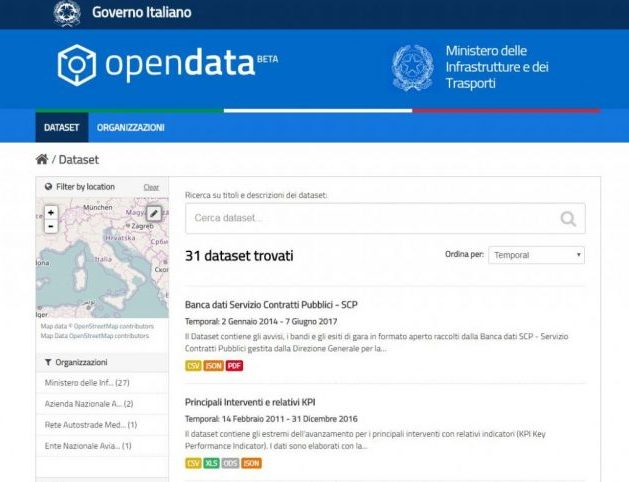Screen dimensions: 629x482
Task: Open XLS format of Principali Interventi
Action: [x=211, y=463]
